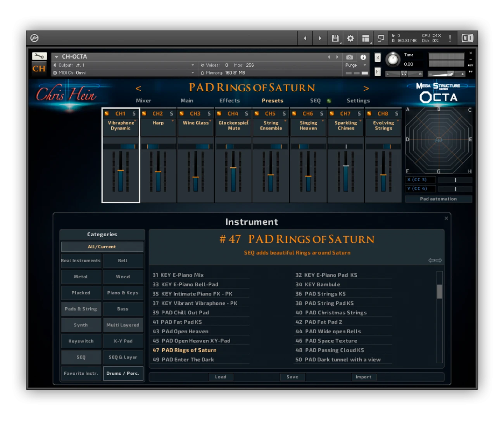Click the Y (CC 4) field
504x424 pixels.
click(420, 189)
